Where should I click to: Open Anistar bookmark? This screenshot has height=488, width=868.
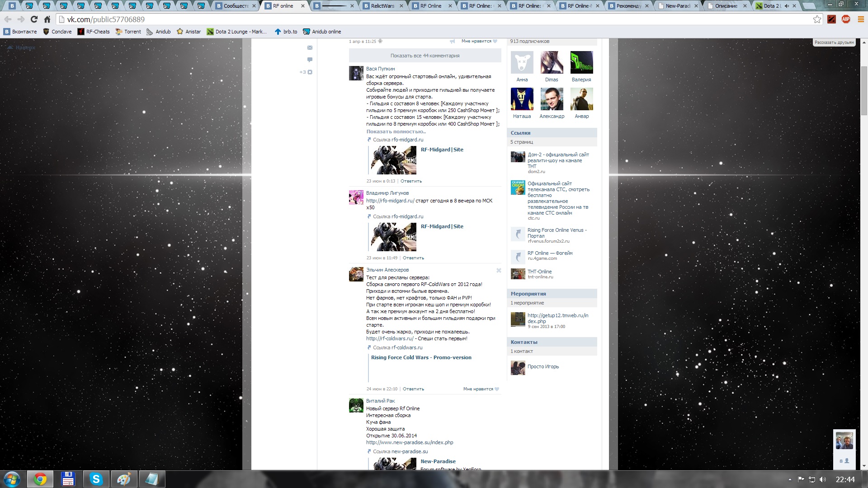[x=189, y=32]
